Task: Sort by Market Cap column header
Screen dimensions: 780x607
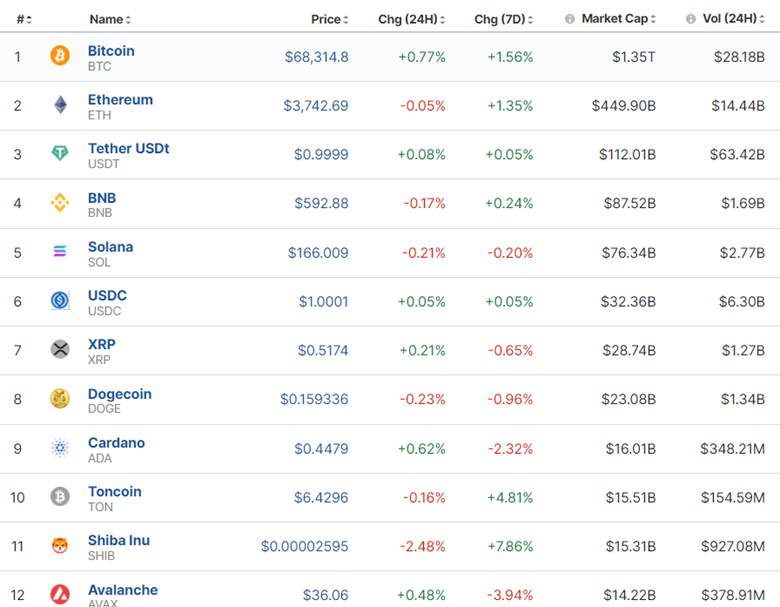Action: point(618,19)
